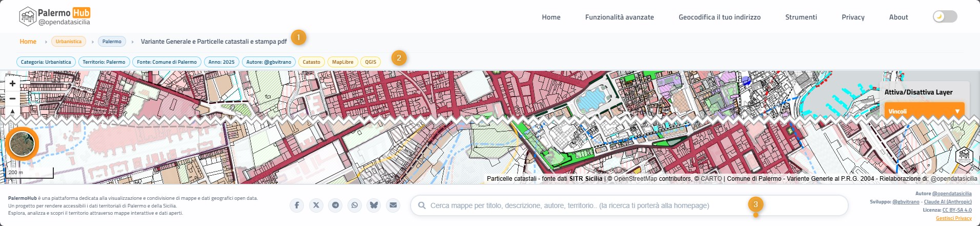980x226 pixels.
Task: Click the map zoom out button
Action: (12, 98)
